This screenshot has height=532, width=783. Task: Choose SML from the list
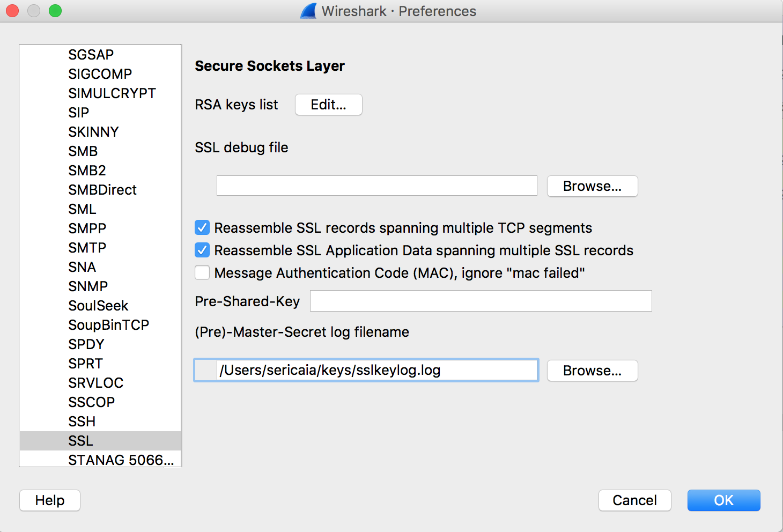pyautogui.click(x=100, y=209)
